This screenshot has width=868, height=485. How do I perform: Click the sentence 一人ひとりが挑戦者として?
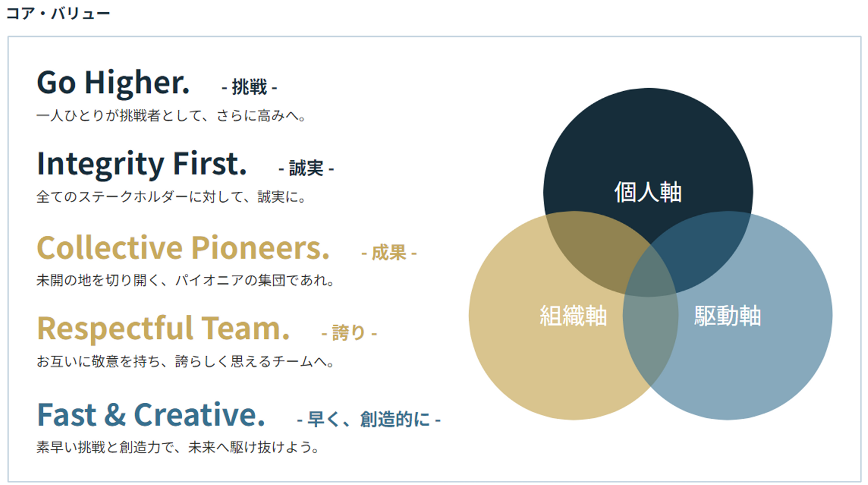click(x=172, y=115)
